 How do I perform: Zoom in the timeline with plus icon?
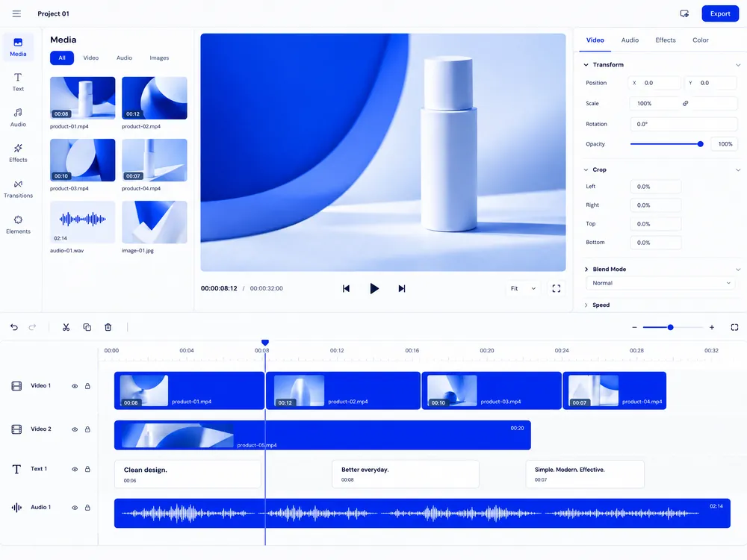pos(712,327)
